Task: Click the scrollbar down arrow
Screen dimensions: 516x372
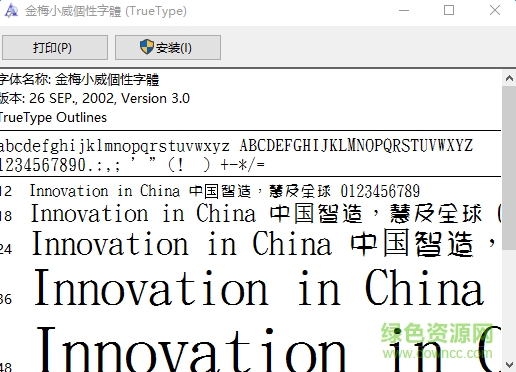Action: pyautogui.click(x=509, y=364)
